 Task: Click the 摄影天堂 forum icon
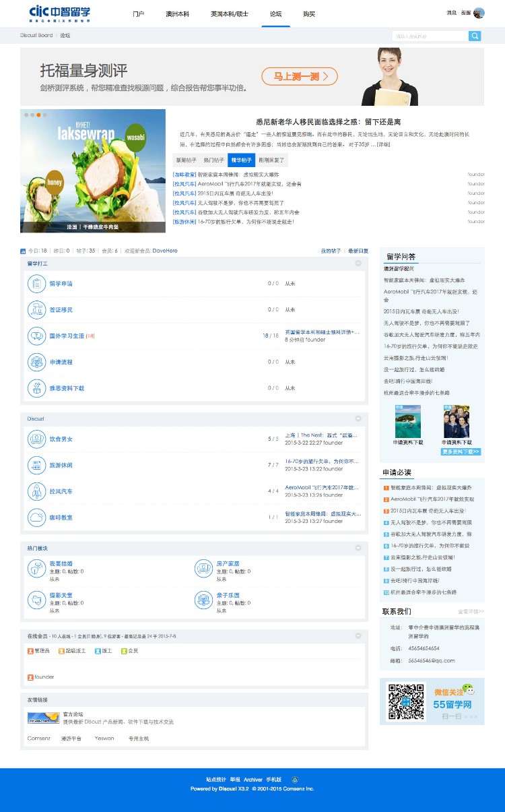point(36,600)
